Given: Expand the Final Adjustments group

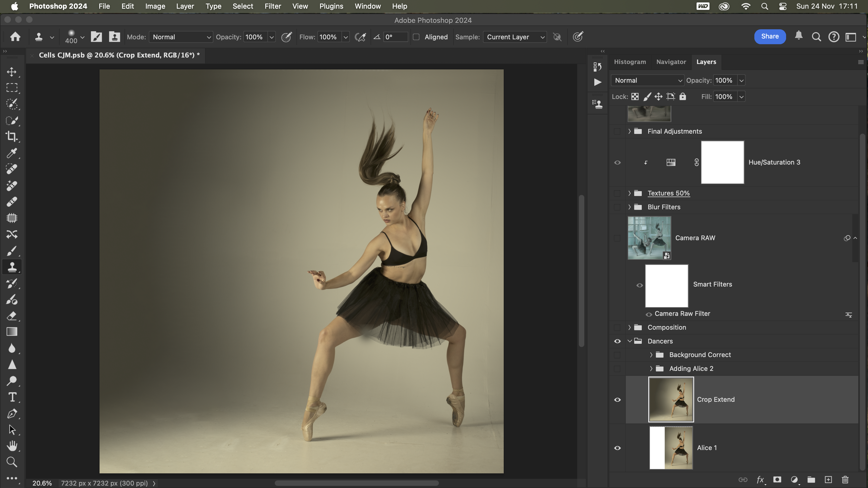Looking at the screenshot, I should [x=629, y=131].
